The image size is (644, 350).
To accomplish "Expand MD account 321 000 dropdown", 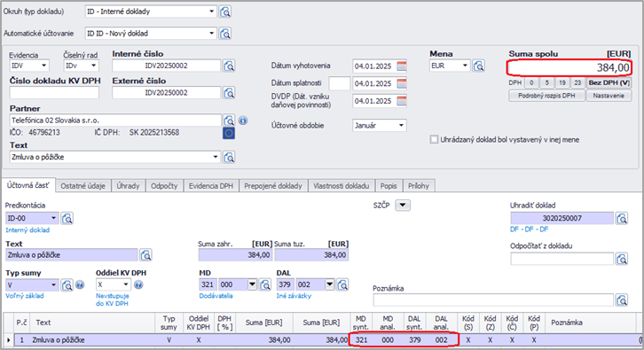I will point(252,284).
